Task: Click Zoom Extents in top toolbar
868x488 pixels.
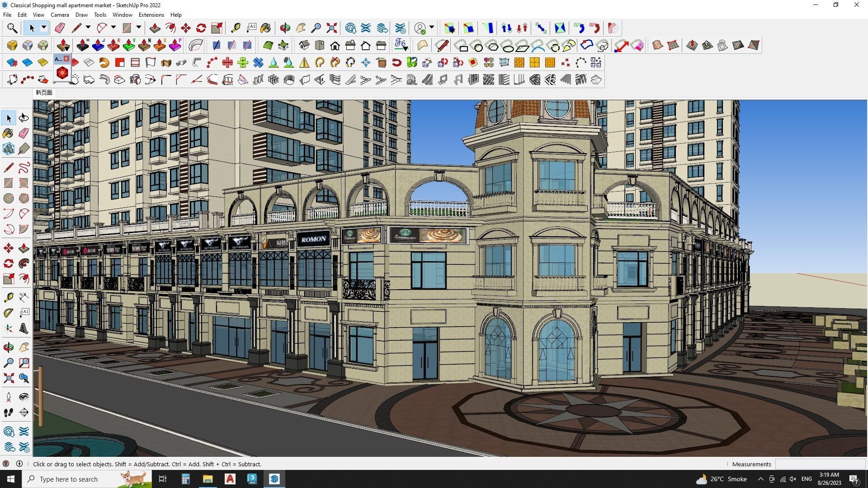Action: point(331,28)
